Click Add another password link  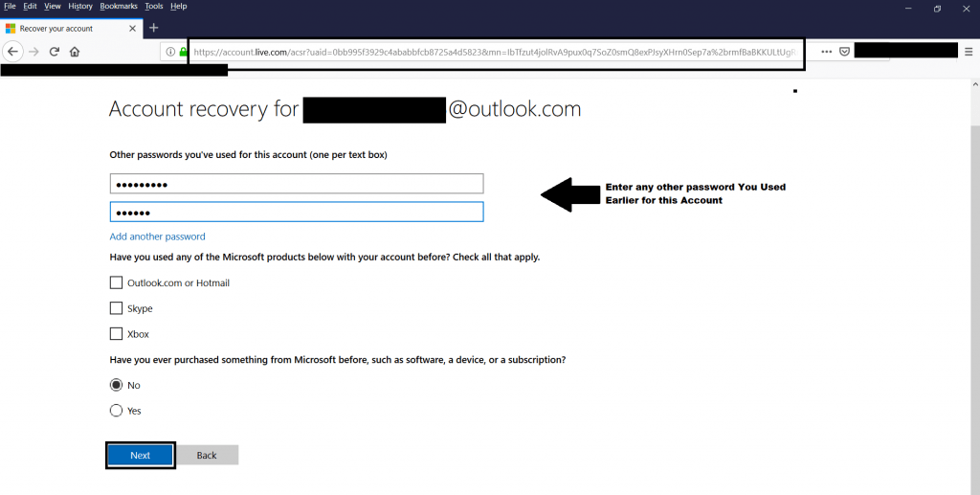(x=158, y=236)
